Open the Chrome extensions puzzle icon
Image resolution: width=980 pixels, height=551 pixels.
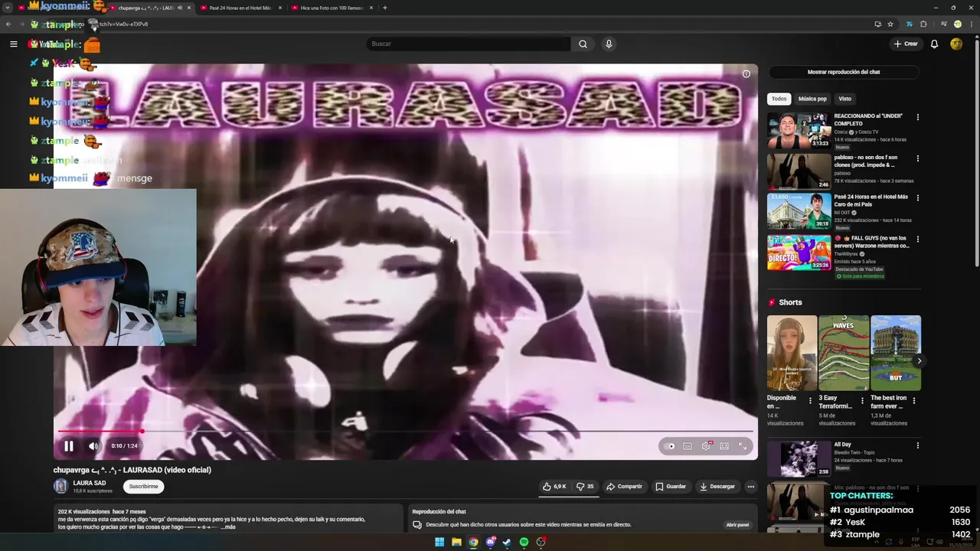point(923,24)
